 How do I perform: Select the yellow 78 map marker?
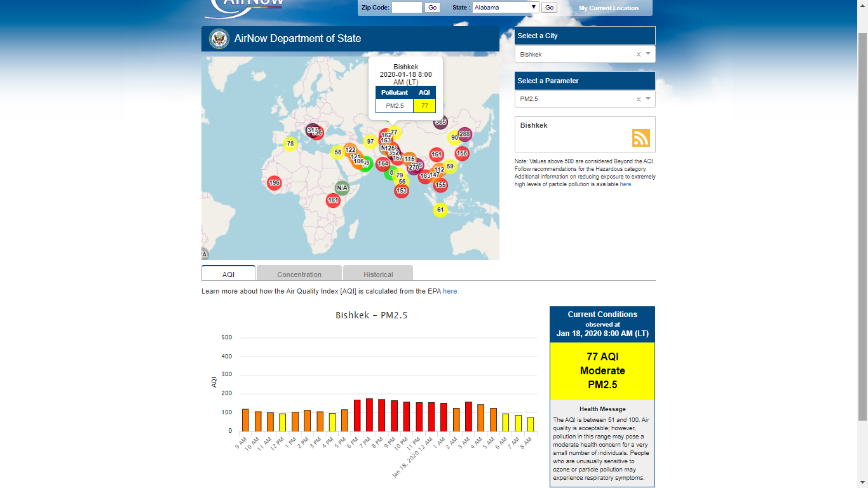coord(290,144)
